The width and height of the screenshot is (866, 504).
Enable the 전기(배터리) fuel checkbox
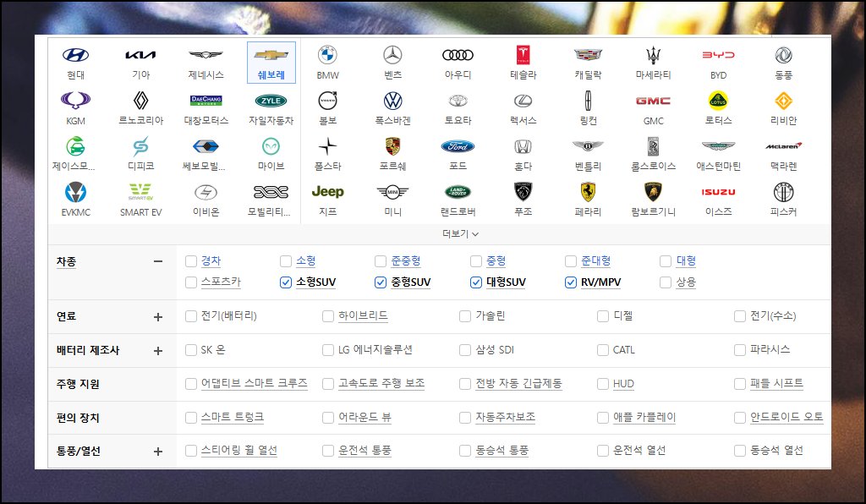point(191,316)
